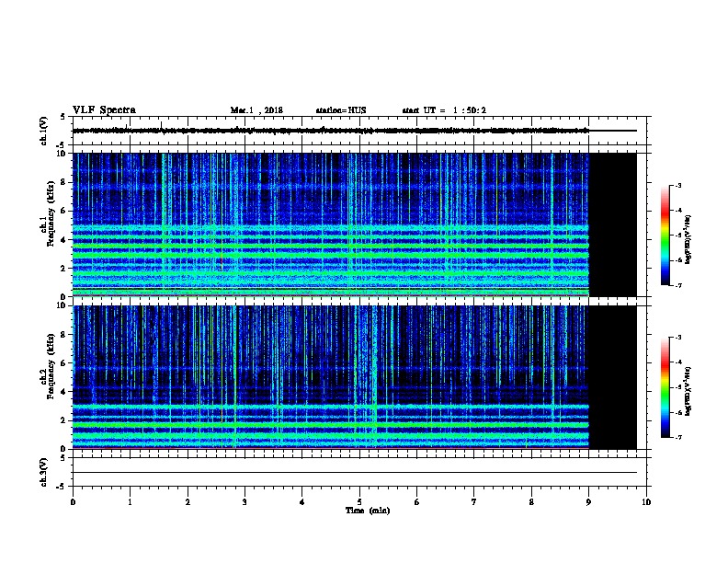Click the time axis tick label "8"
This screenshot has width=728, height=563.
click(x=531, y=502)
